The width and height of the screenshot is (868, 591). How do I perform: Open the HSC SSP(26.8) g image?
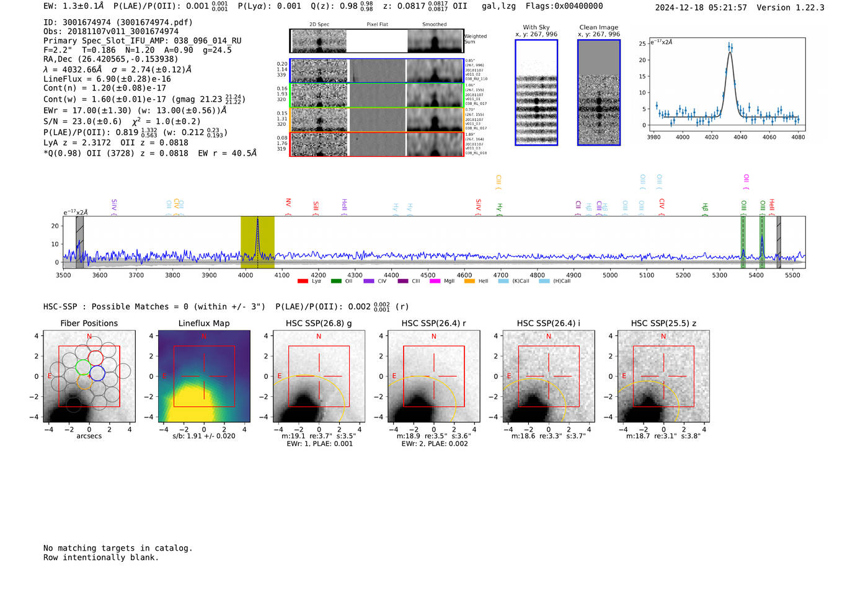click(x=319, y=376)
